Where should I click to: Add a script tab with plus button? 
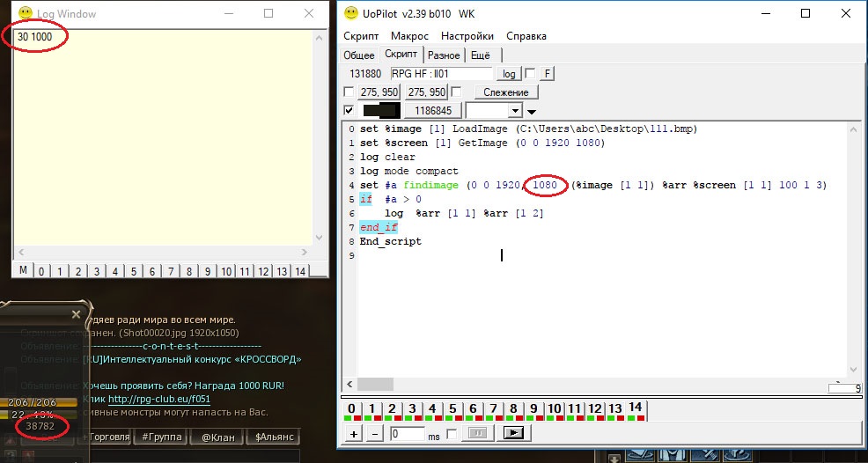click(354, 434)
